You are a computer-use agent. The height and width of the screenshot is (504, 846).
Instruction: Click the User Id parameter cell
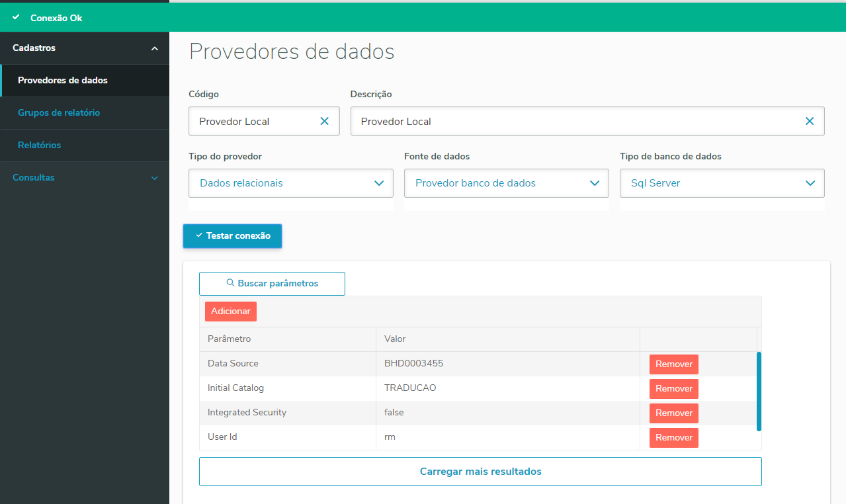[x=288, y=437]
